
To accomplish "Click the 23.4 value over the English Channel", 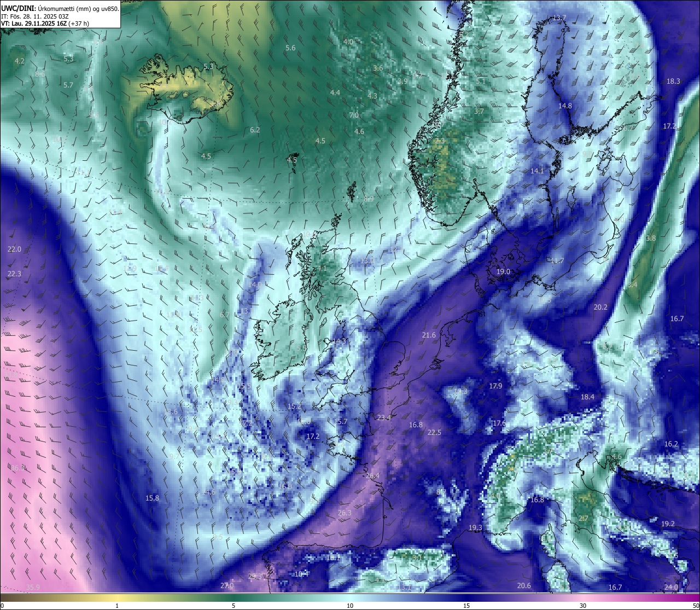I will tap(384, 418).
